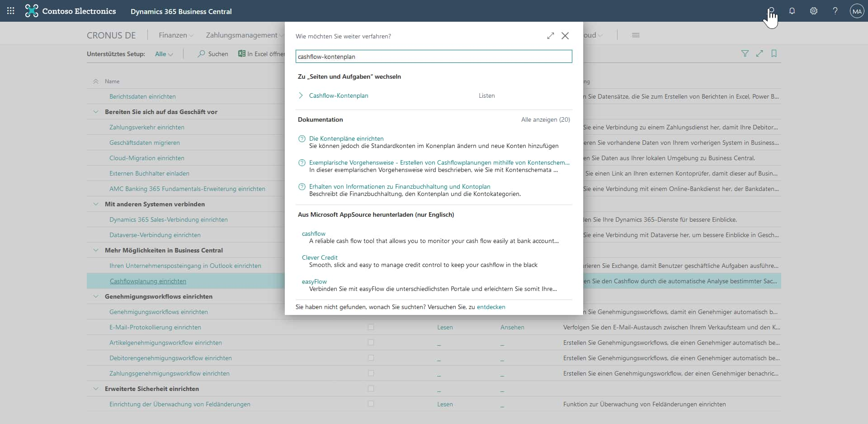Click Ansehen in E-Mail-Protokollierung row
The image size is (868, 424).
click(512, 327)
